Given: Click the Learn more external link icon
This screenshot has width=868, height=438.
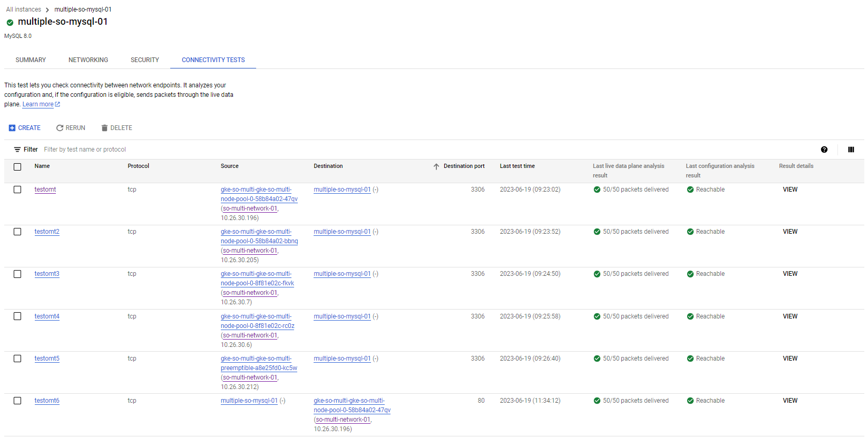Looking at the screenshot, I should pos(57,104).
